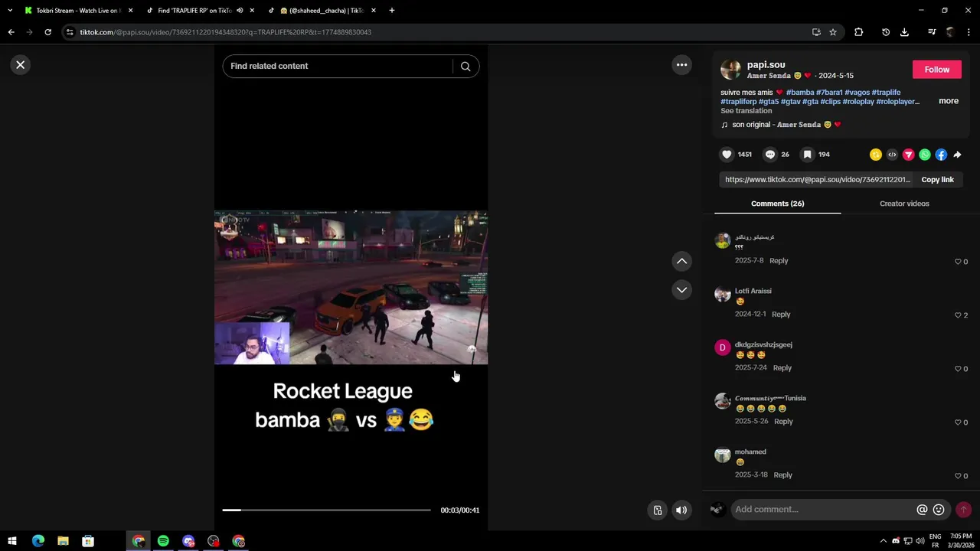Open the #roleplay hashtag

click(857, 102)
